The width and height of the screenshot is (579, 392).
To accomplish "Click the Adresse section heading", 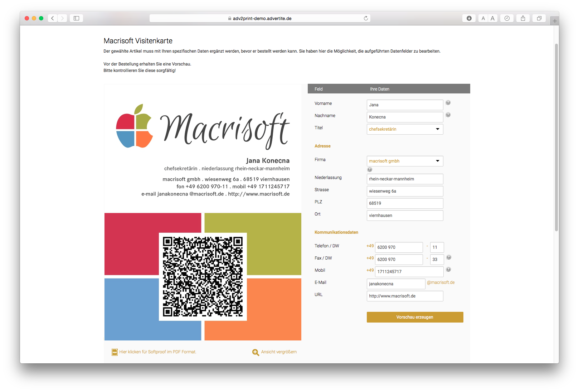I will pyautogui.click(x=322, y=146).
